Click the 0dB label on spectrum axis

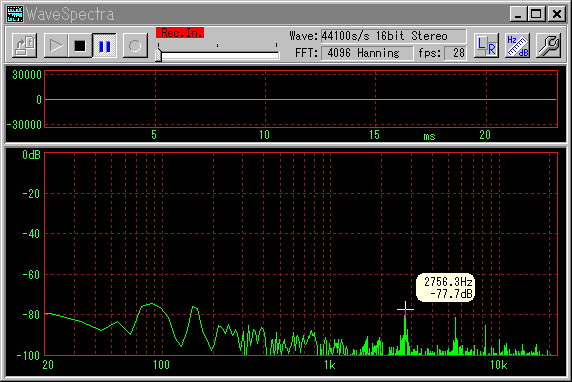[x=31, y=155]
